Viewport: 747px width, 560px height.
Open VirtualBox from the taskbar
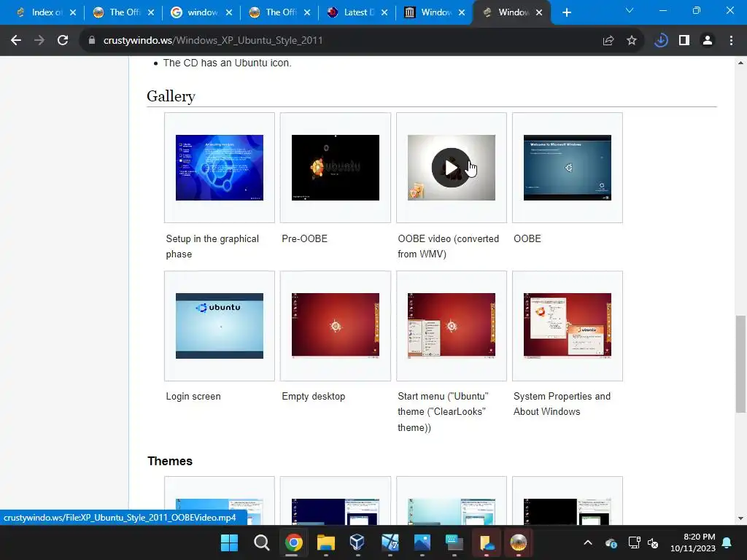[357, 542]
